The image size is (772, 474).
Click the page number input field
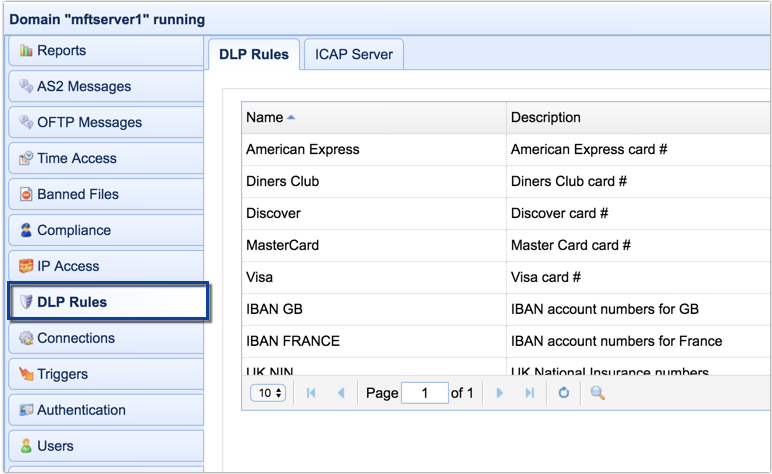[x=424, y=393]
